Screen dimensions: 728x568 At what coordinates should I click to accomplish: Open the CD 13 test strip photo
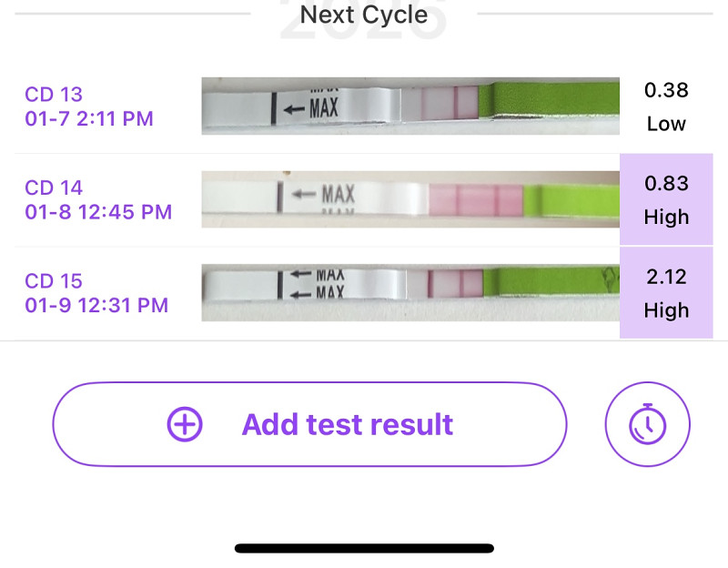[x=409, y=106]
